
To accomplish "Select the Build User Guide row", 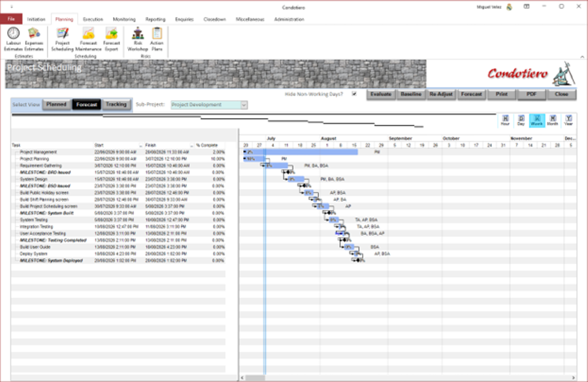I will pyautogui.click(x=118, y=247).
